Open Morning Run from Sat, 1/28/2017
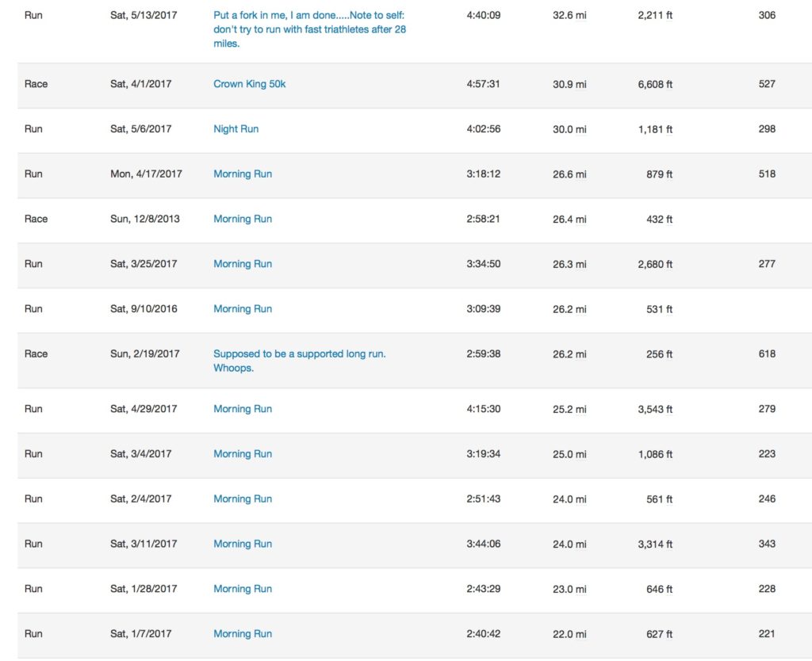Screen dimensions: 812x661 pyautogui.click(x=242, y=589)
